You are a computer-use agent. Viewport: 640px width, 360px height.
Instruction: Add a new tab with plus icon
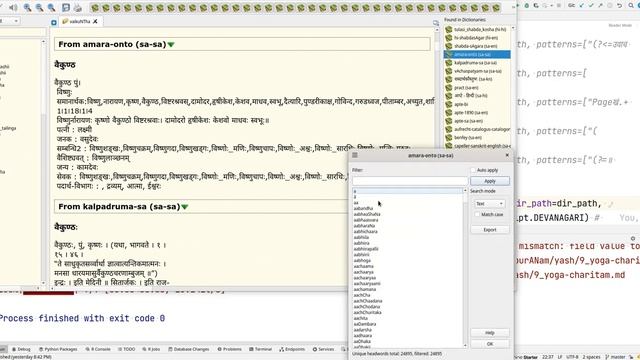point(54,22)
